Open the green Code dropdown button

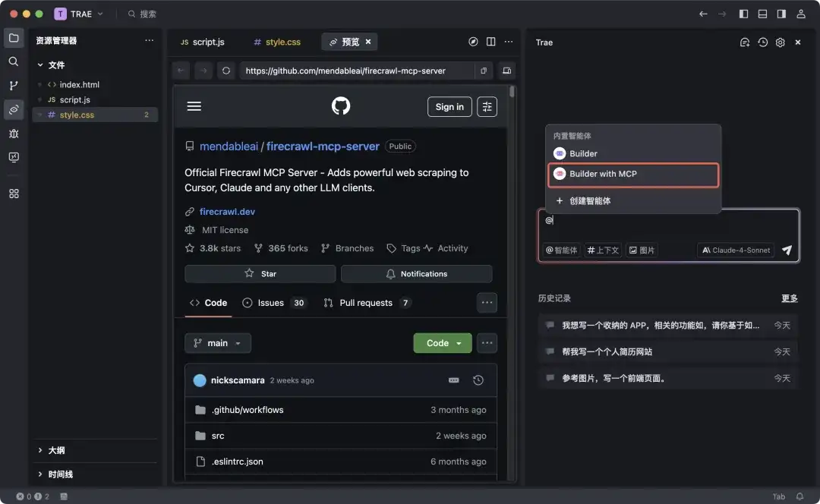443,343
